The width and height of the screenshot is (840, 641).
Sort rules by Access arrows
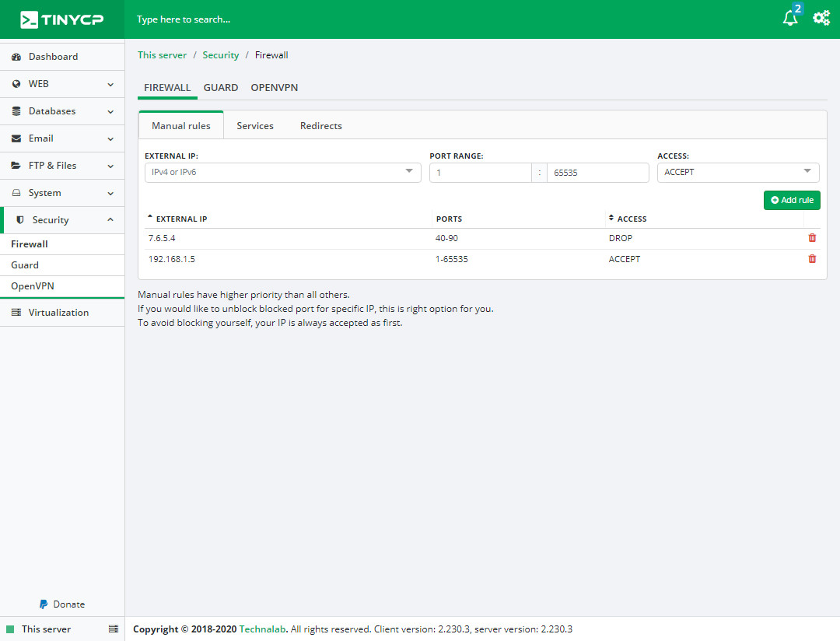611,218
